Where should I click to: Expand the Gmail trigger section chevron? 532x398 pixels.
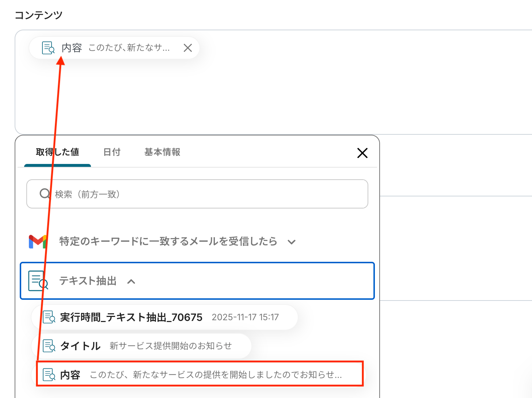(291, 242)
